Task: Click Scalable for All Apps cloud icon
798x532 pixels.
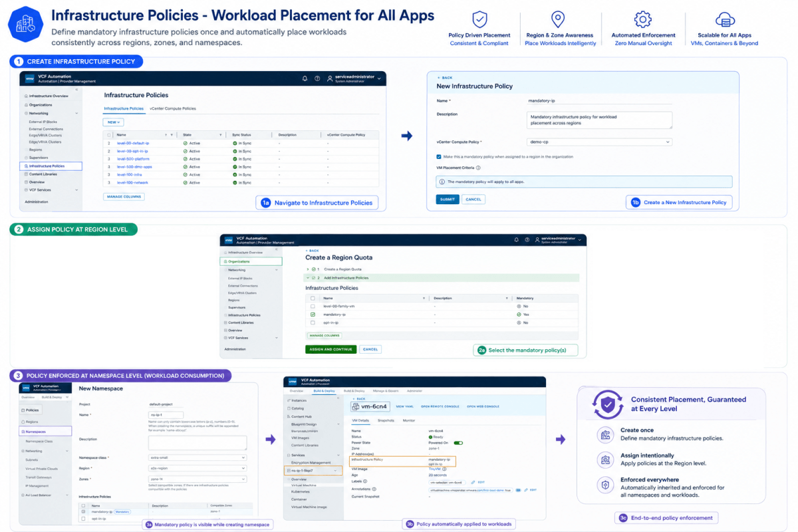Action: tap(725, 19)
